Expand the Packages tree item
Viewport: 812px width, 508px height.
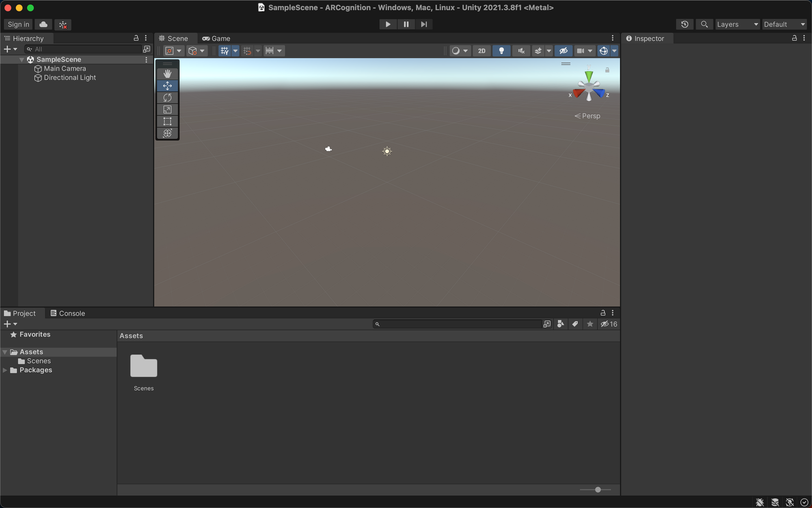click(x=5, y=370)
